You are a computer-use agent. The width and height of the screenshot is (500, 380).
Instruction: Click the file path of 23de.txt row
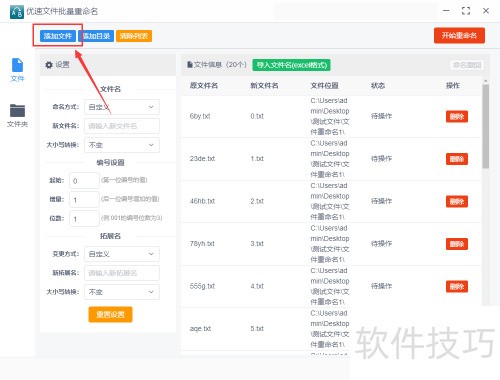330,159
